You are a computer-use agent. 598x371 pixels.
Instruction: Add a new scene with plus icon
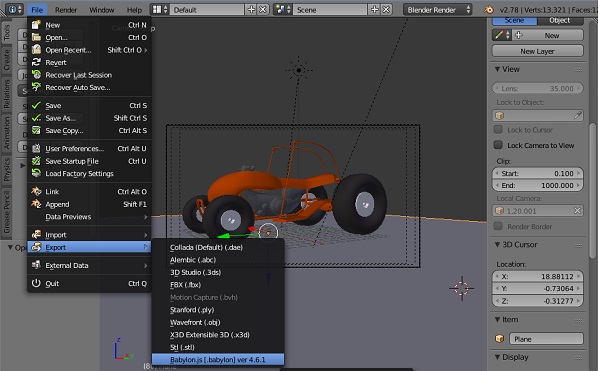[x=375, y=10]
